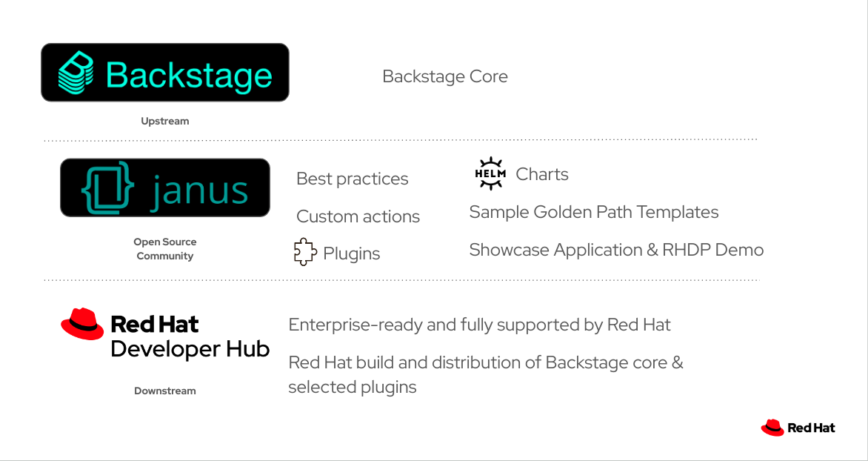Click the janus curly-brace logo icon

point(108,188)
